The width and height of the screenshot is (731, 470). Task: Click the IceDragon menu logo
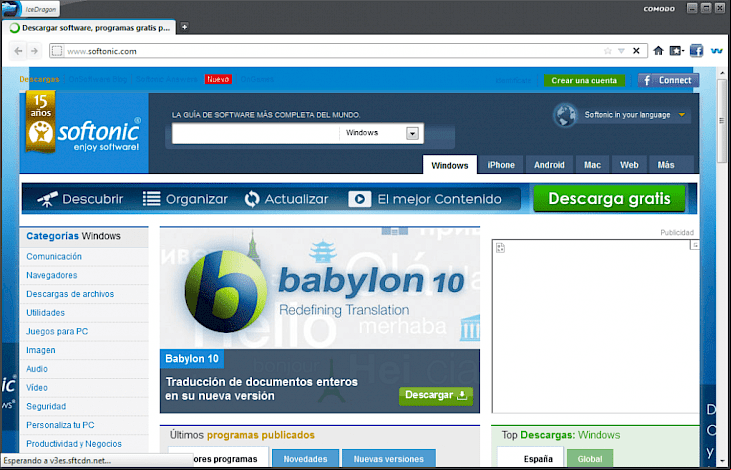click(x=11, y=8)
